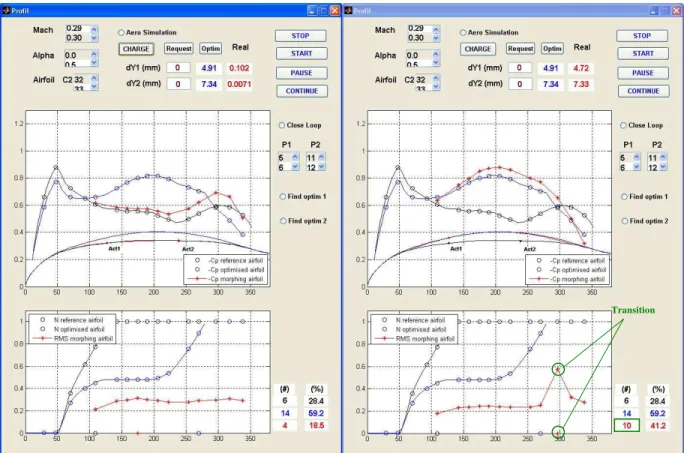This screenshot has width=684, height=453.
Task: Click Optim button in left window
Action: [x=210, y=48]
